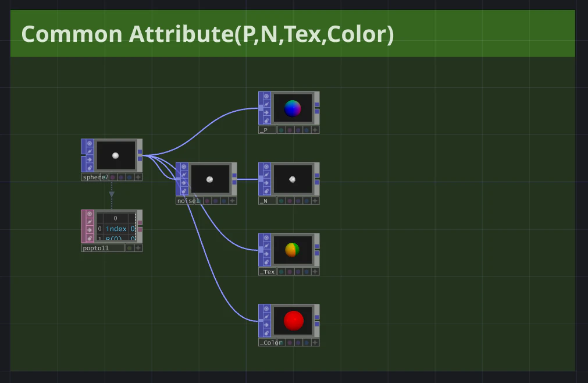588x383 pixels.
Task: Enable blue Display flag on _N node
Action: point(307,201)
